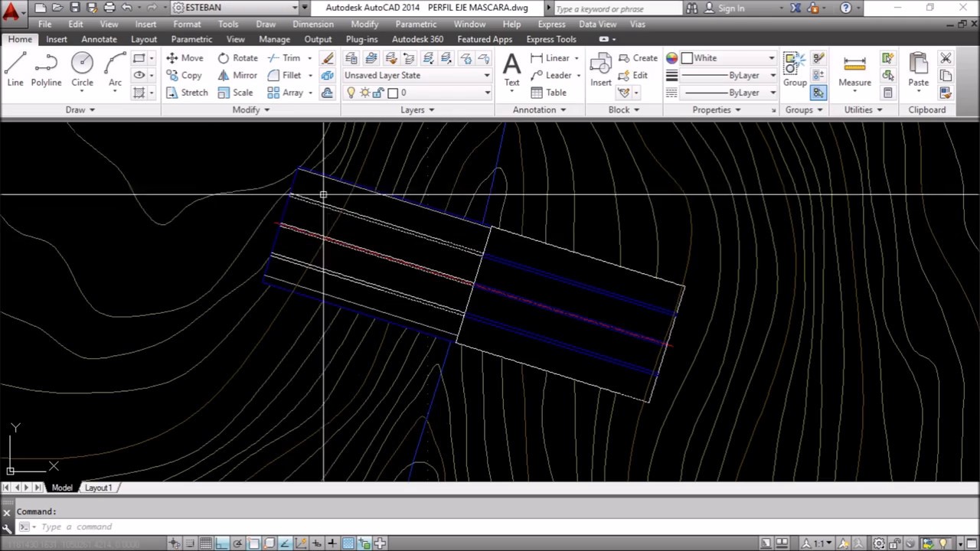The width and height of the screenshot is (980, 551).
Task: Toggle layer freeze sun icon
Action: [364, 93]
